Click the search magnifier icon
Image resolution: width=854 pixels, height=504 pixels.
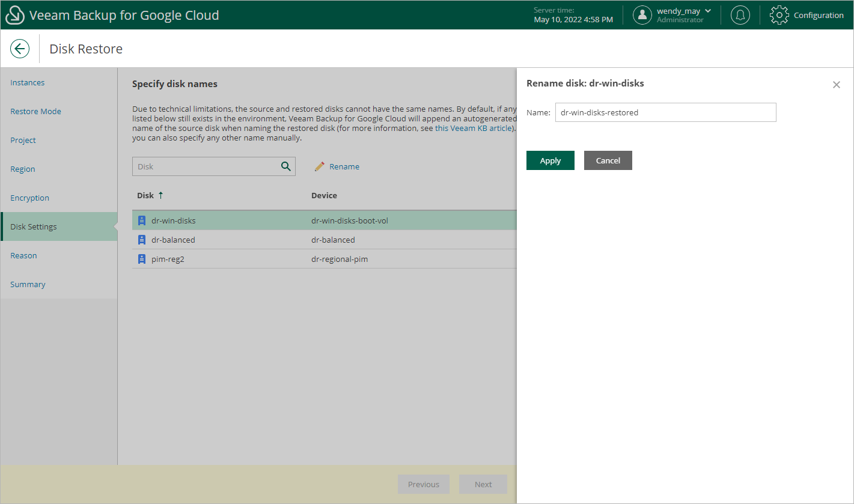[x=286, y=166]
